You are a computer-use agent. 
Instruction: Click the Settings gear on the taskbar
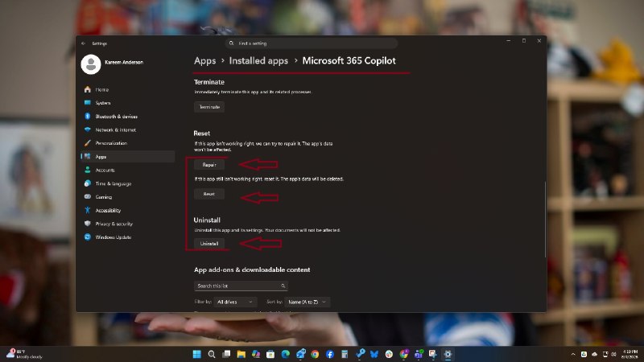448,354
